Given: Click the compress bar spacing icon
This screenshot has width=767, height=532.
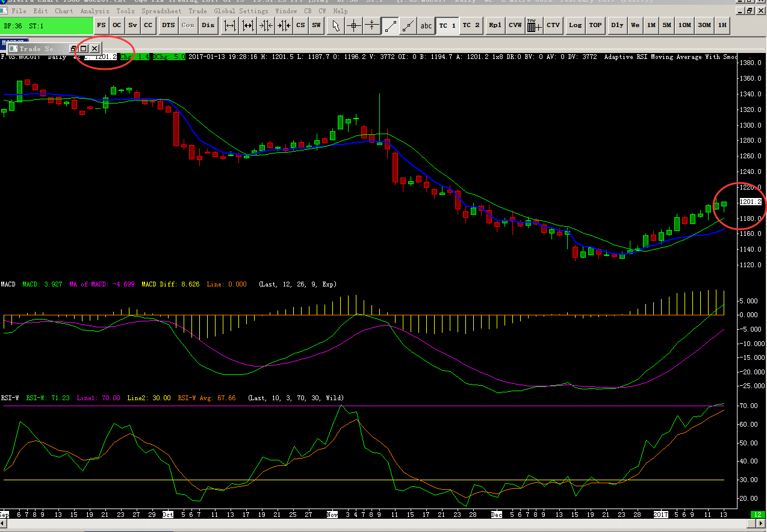Looking at the screenshot, I should [x=265, y=25].
